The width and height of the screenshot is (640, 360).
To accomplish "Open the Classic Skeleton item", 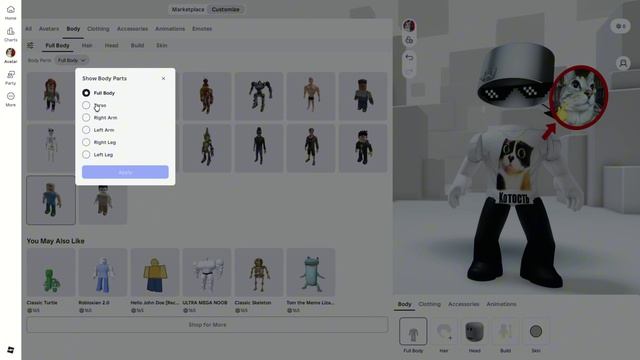I will (259, 280).
